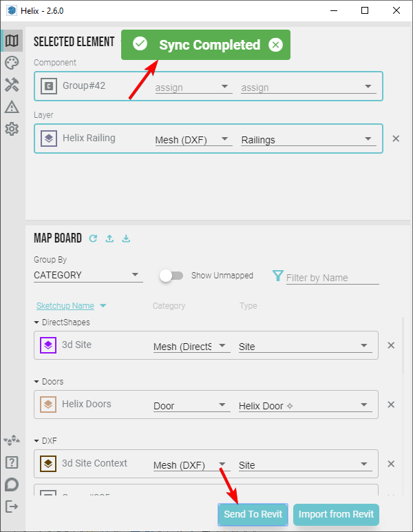Click the Filter by Name field
Image resolution: width=413 pixels, height=532 pixels.
[x=332, y=278]
